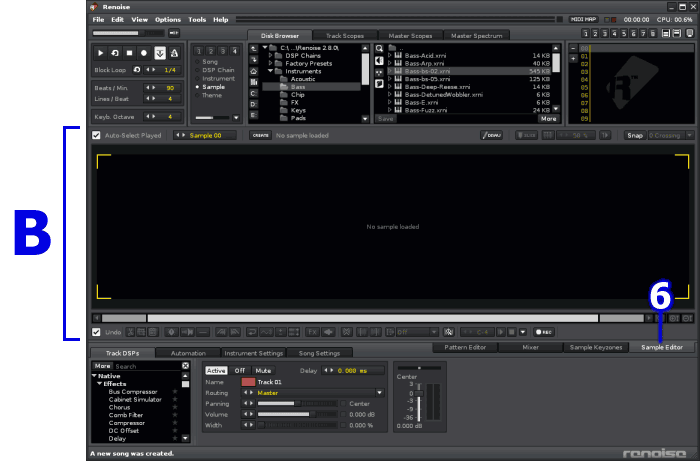Toggle Block Loop icon button
700x461 pixels.
point(137,70)
